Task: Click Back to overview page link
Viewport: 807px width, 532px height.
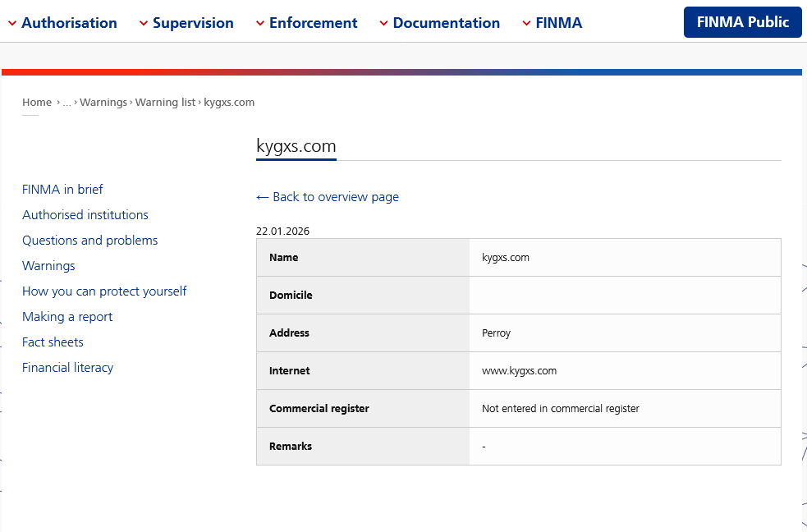Action: tap(328, 197)
